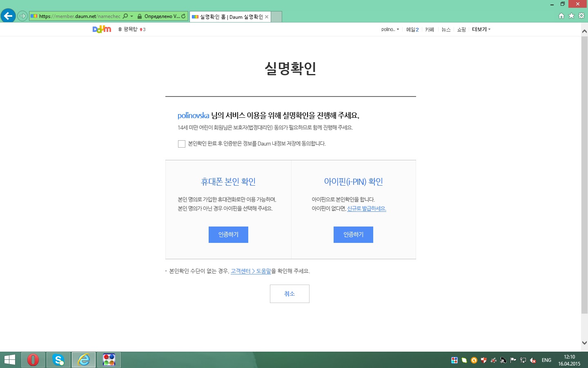Go back with the browser back arrow
Viewport: 588px width, 368px height.
(x=8, y=16)
